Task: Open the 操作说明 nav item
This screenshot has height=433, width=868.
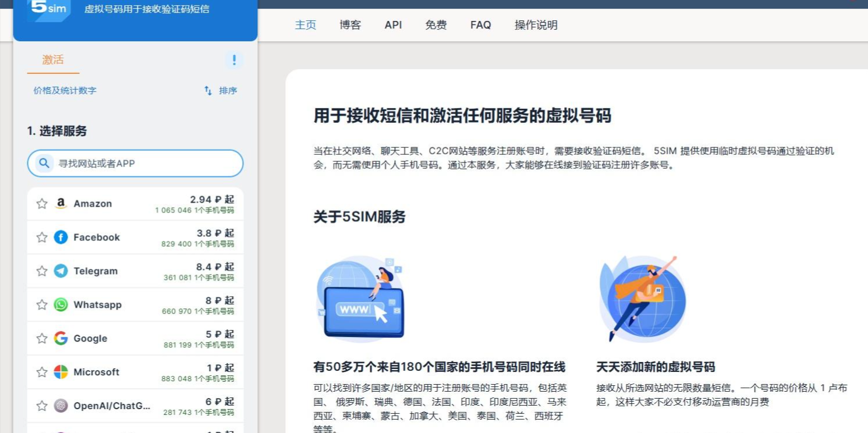Action: (536, 25)
